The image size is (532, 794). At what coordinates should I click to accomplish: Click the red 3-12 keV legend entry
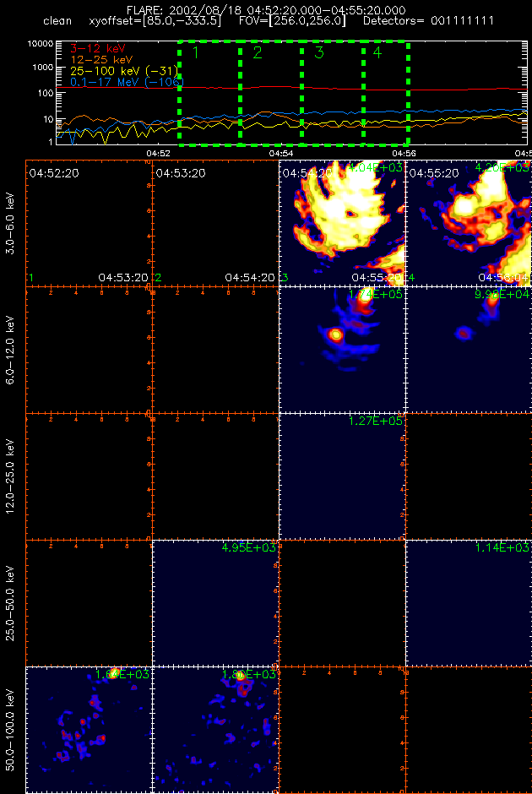(96, 49)
